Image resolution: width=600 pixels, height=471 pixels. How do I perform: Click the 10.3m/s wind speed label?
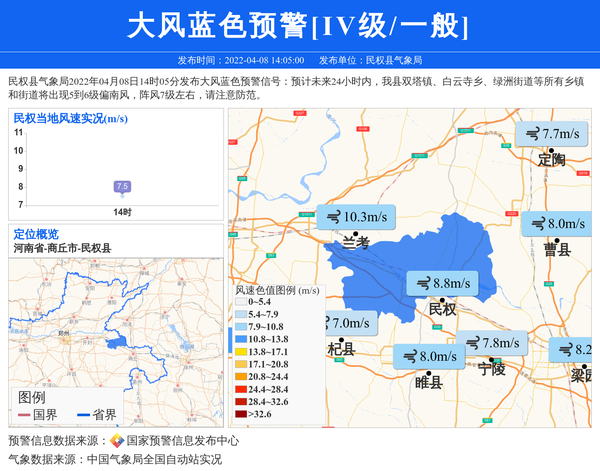tap(356, 217)
